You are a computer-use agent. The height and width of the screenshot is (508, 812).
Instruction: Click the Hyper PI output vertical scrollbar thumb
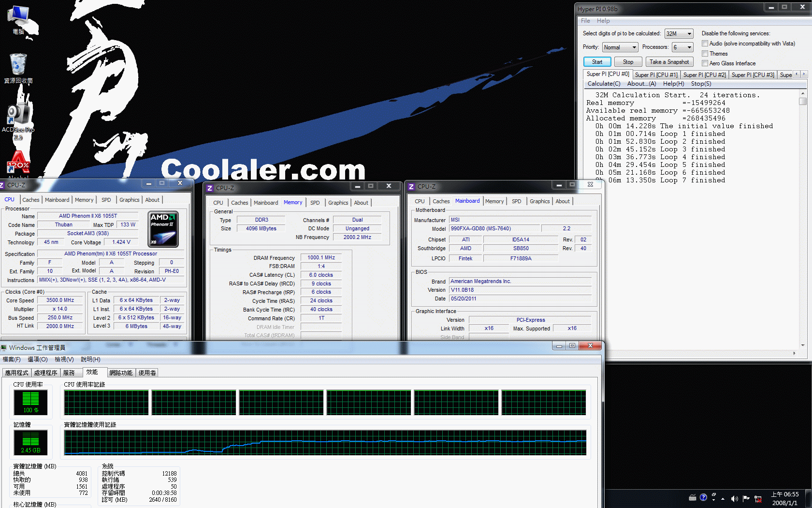pos(803,102)
